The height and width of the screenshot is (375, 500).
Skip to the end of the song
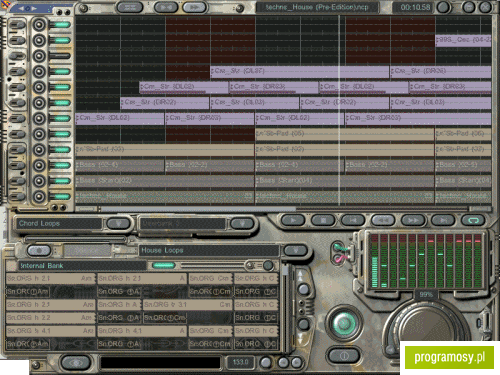click(x=443, y=220)
